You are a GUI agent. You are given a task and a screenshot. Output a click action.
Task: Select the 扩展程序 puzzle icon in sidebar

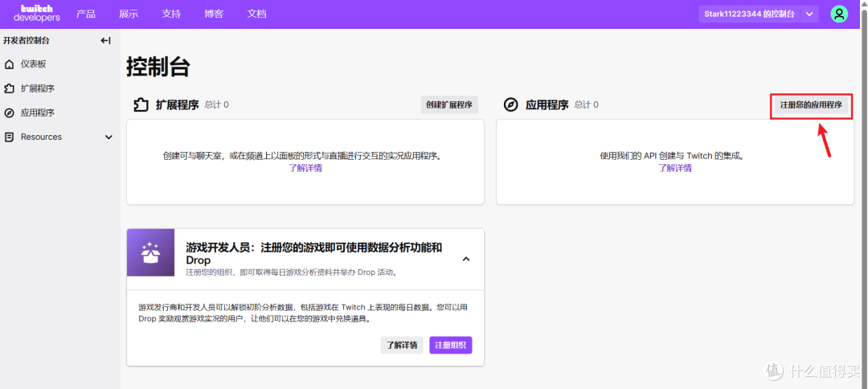coord(9,88)
